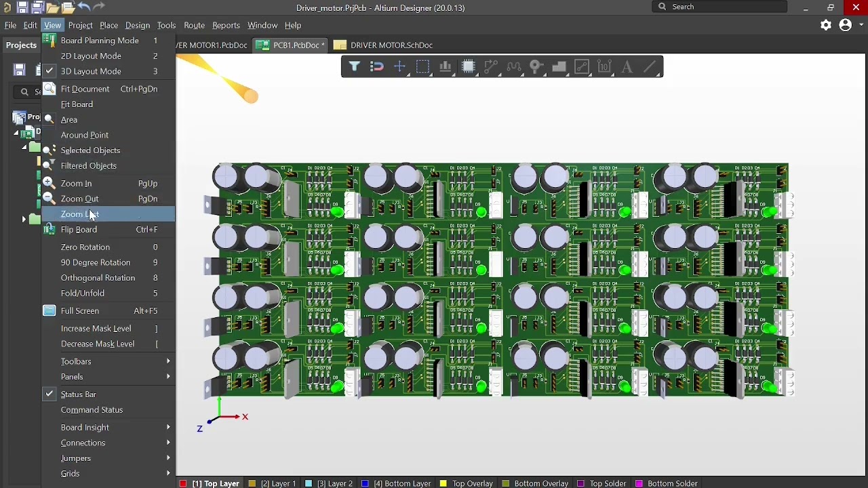The image size is (868, 488).
Task: Expand the Board Insight submenu
Action: pyautogui.click(x=108, y=428)
